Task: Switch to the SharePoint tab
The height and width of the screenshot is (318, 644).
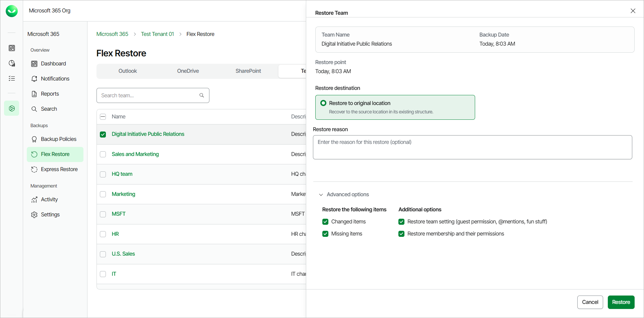Action: point(248,71)
